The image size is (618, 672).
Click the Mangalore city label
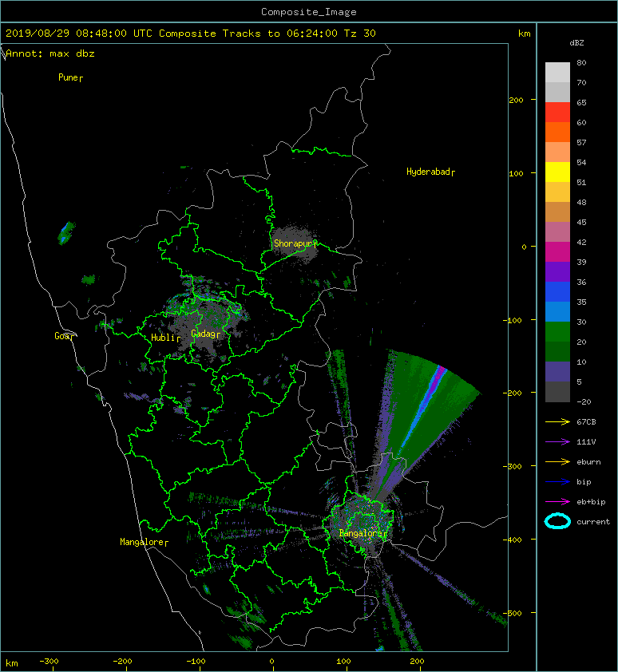(144, 542)
